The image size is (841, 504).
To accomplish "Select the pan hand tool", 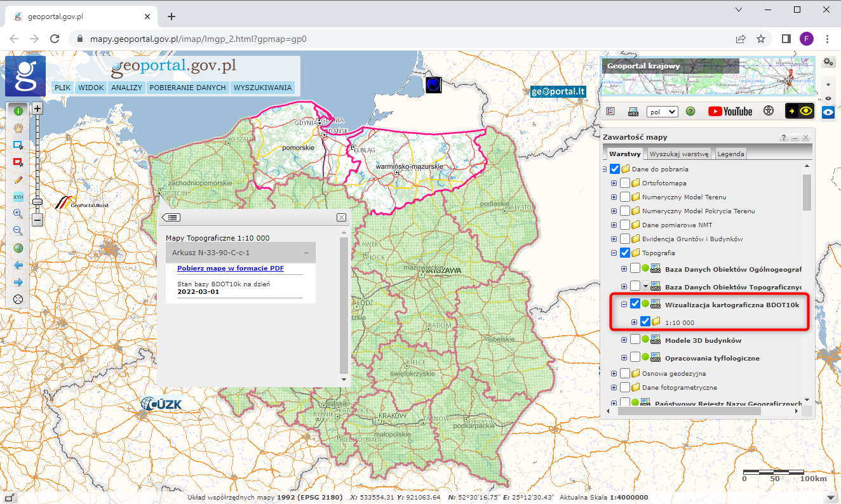I will (x=18, y=128).
